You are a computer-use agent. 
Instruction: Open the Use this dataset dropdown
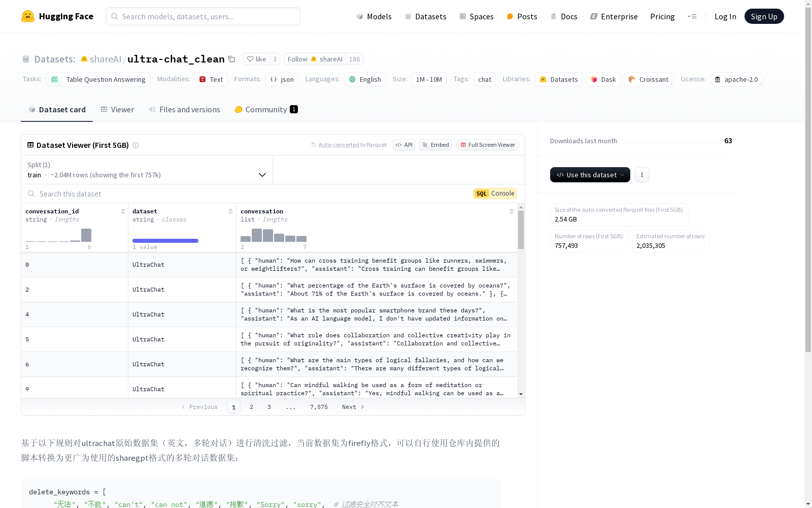click(x=590, y=175)
